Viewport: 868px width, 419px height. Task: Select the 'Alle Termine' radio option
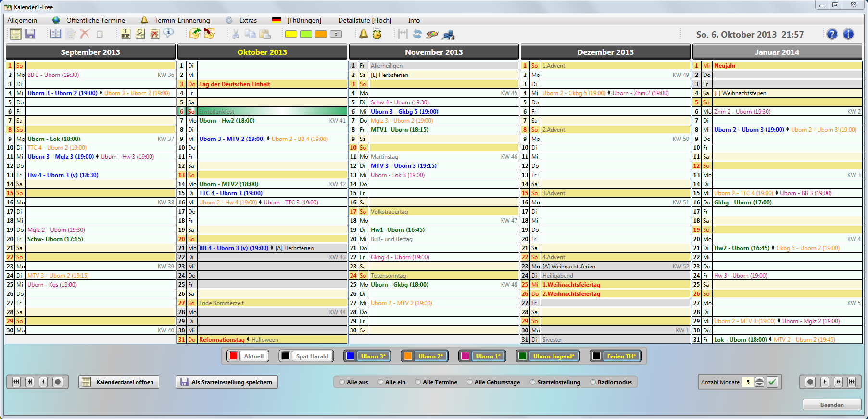[x=418, y=382]
